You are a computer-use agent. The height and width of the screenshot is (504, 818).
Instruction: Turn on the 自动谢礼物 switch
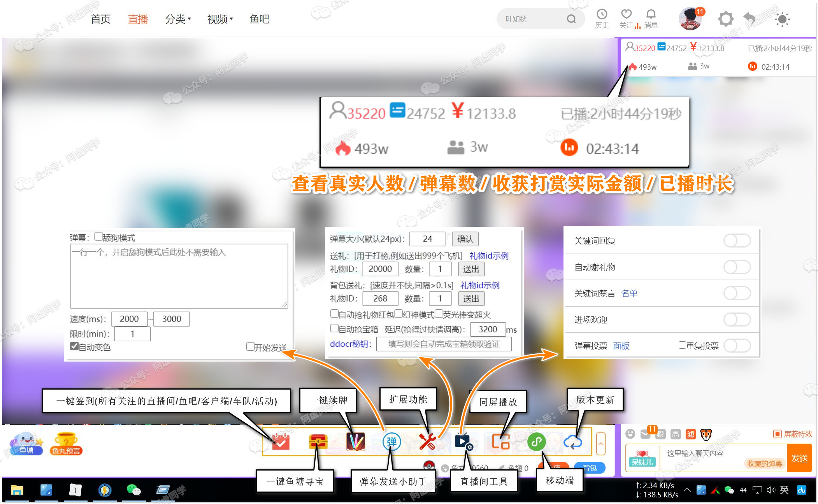(737, 267)
